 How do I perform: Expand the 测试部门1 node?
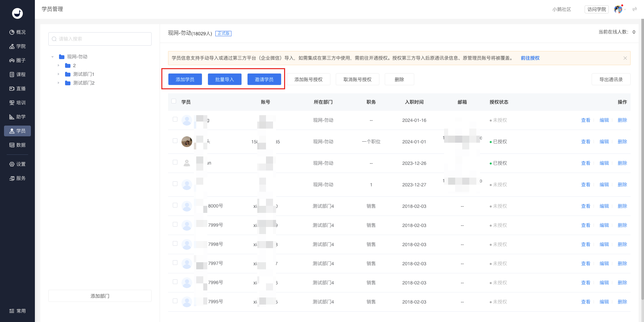point(59,74)
